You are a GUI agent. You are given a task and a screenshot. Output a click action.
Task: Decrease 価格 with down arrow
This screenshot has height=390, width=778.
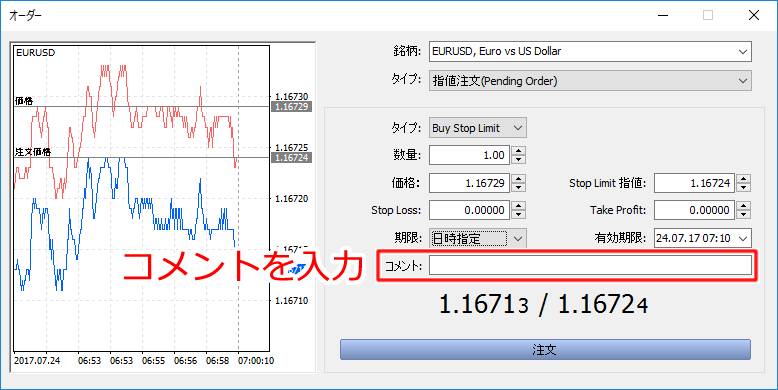[x=518, y=188]
